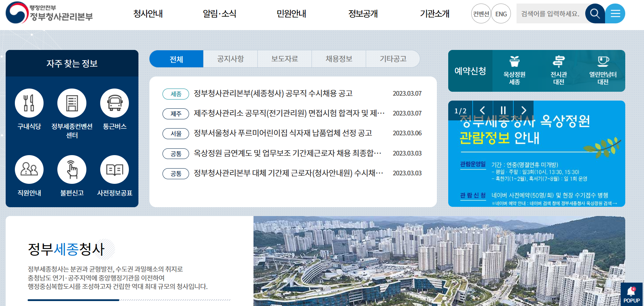Viewport: 644px width, 306px height.
Task: Open the 알림·소식 main menu
Action: point(220,14)
